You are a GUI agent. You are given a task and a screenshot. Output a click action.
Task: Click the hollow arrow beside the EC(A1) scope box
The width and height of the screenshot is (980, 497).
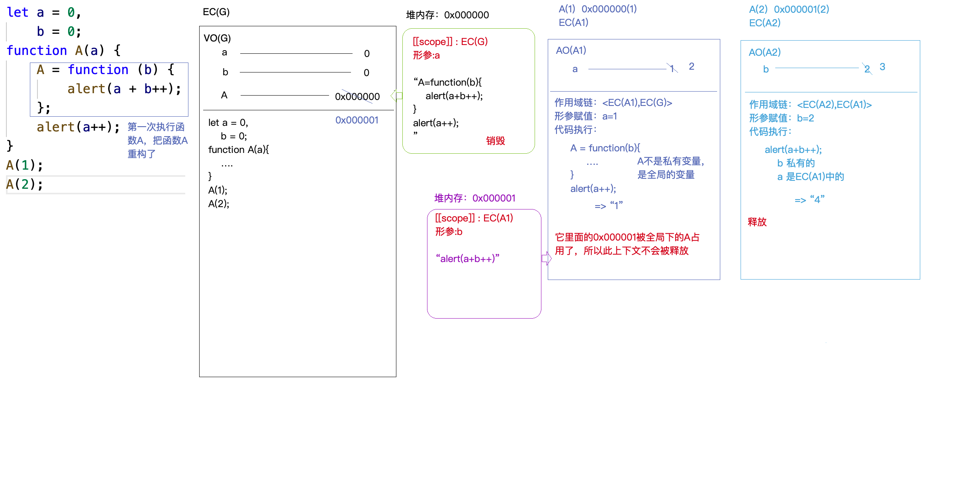(x=547, y=258)
